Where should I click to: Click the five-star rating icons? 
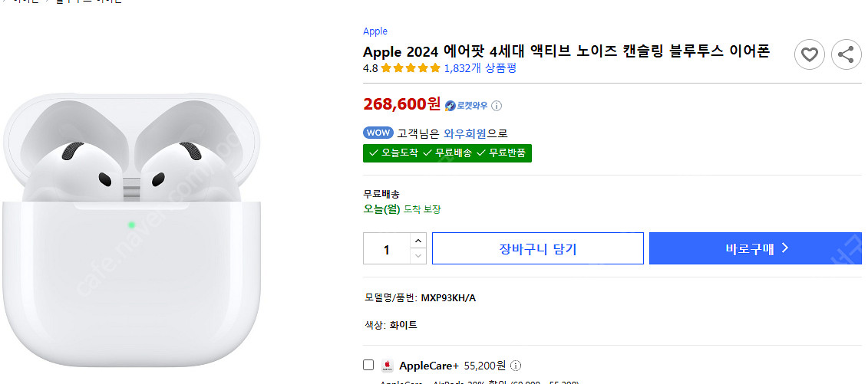[411, 68]
